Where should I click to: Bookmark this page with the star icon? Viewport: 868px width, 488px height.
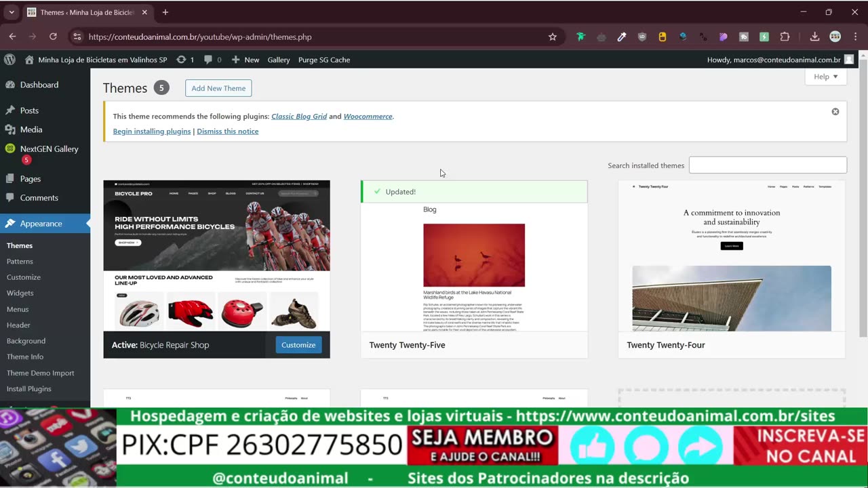(553, 37)
